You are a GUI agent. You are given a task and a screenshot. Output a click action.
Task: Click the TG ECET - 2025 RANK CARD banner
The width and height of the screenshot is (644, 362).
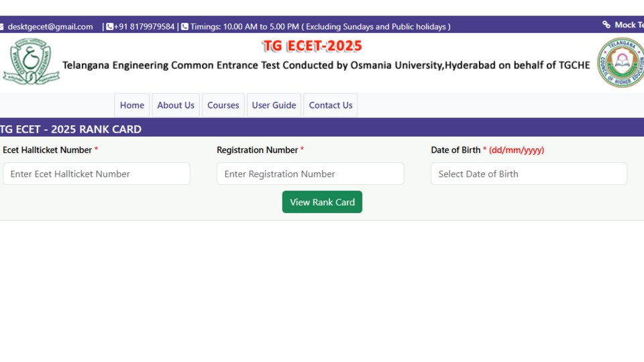pos(322,129)
